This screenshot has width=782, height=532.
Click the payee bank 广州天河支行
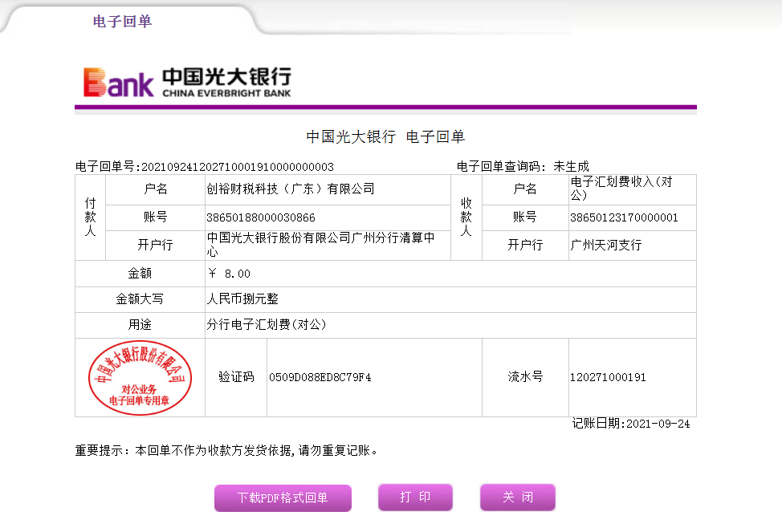tap(605, 245)
